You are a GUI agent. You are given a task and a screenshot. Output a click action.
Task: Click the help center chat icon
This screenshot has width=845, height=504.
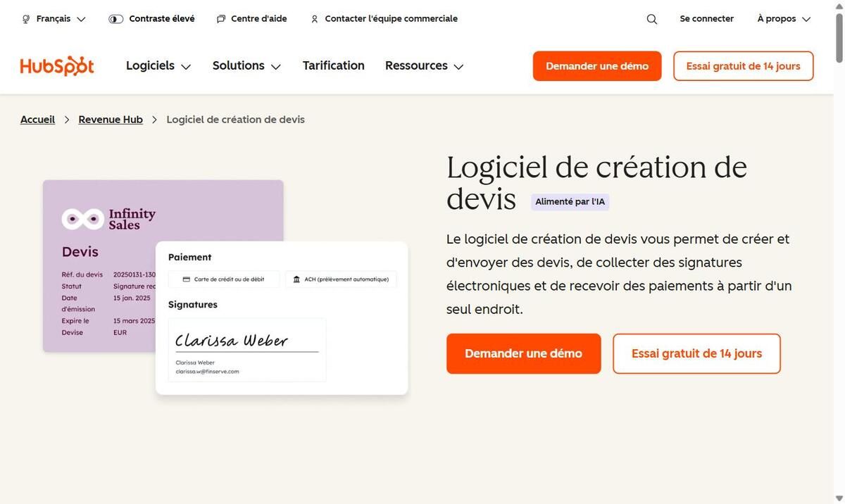click(x=221, y=19)
